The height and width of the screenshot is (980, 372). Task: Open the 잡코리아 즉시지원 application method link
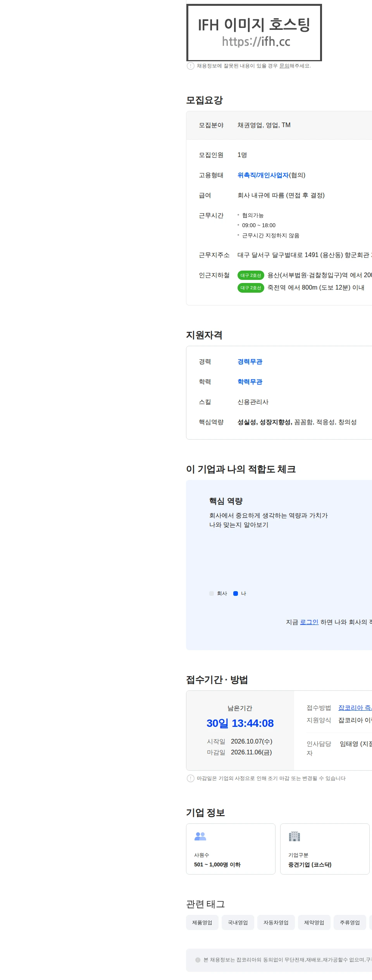click(355, 708)
